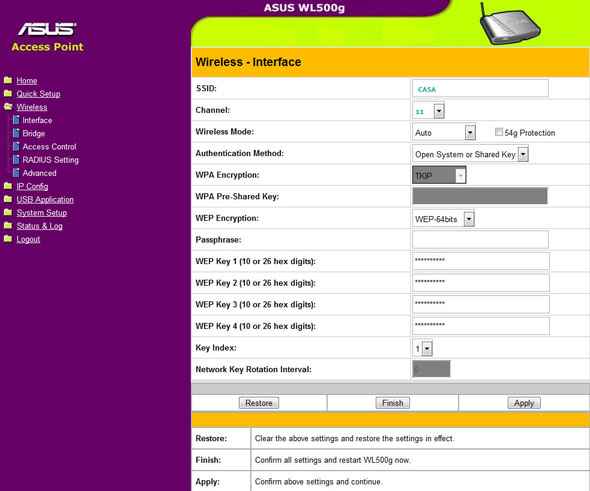Click the RADIUS Setting page icon
Image resolution: width=590 pixels, height=491 pixels.
point(16,160)
